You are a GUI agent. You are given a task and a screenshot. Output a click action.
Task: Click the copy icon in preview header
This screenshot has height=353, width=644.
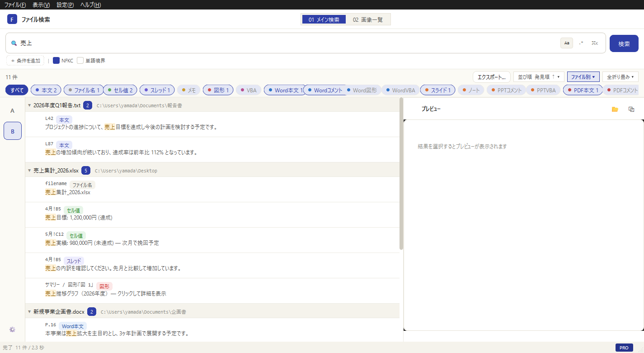631,109
